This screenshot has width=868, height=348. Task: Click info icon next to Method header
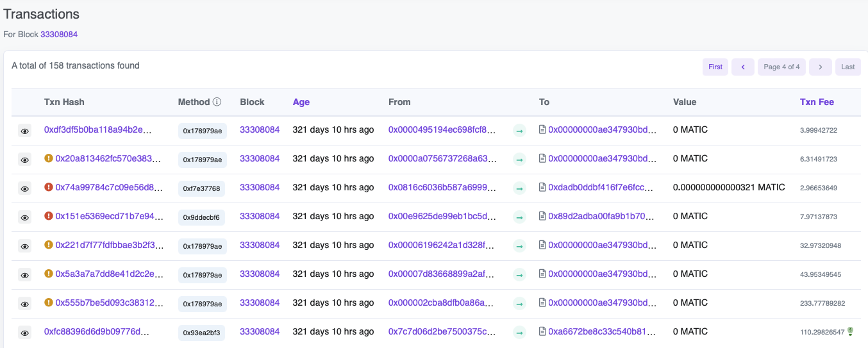pos(217,102)
